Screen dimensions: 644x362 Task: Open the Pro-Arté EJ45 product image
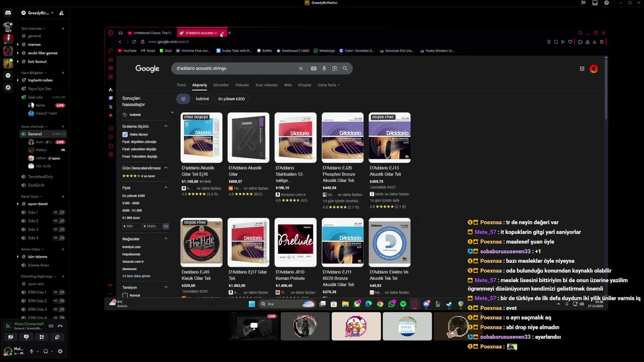coord(201,242)
